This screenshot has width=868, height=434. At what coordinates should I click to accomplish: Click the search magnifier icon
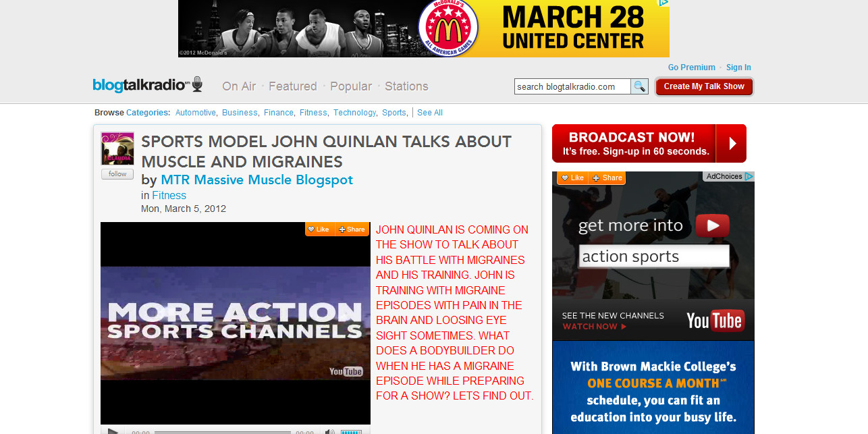tap(639, 86)
